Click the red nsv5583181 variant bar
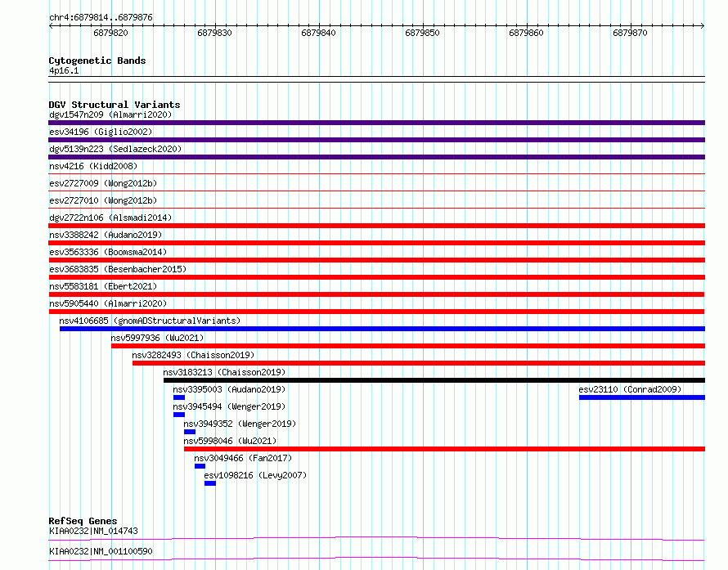 pyautogui.click(x=376, y=294)
